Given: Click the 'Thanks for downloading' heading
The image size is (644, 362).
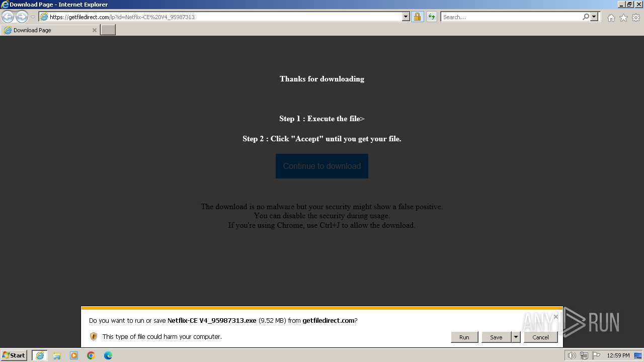Looking at the screenshot, I should click(x=322, y=79).
